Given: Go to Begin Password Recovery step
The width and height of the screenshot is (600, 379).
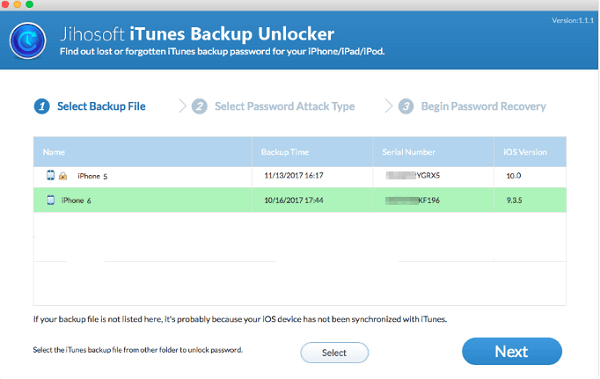Looking at the screenshot, I should click(x=483, y=106).
